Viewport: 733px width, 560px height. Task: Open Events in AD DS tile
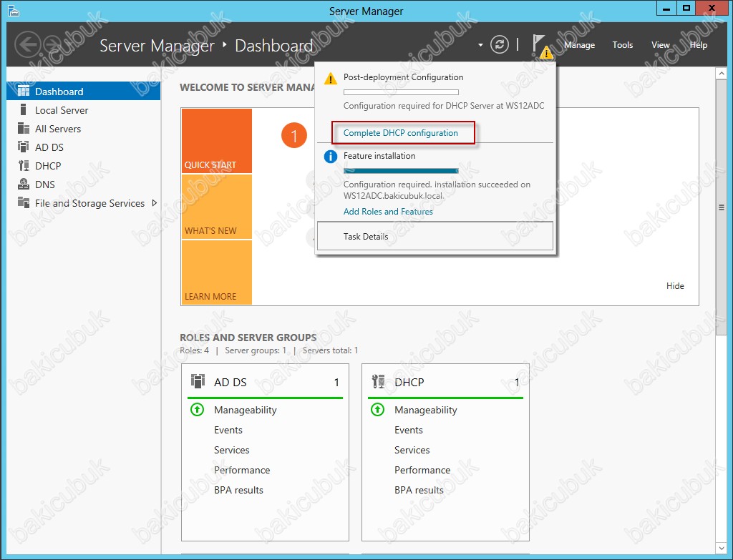point(228,430)
